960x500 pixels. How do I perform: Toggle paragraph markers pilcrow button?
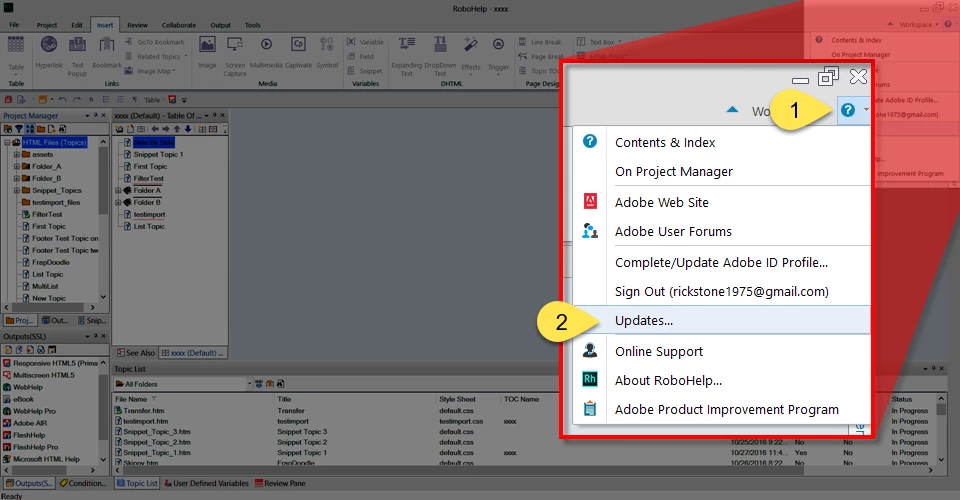coord(135,100)
